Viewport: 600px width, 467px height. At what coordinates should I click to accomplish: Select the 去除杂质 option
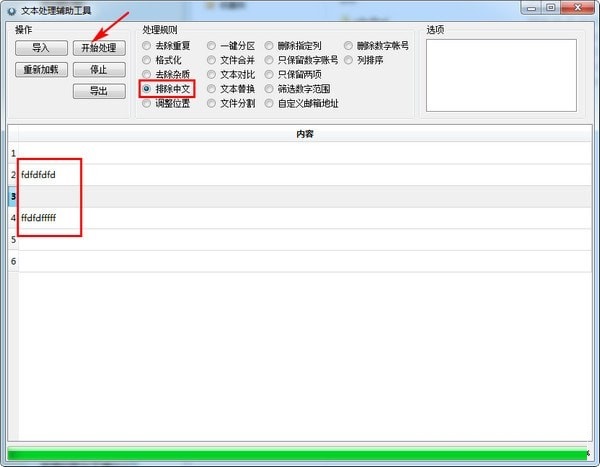(166, 74)
